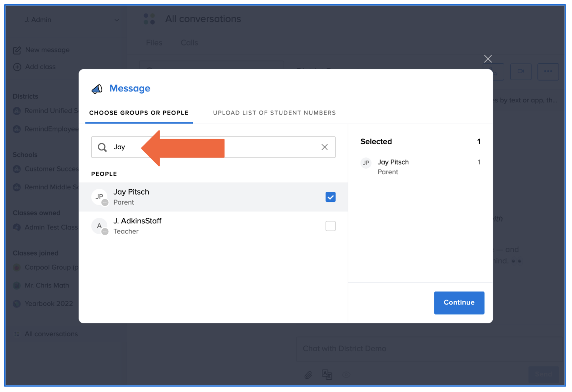Click the Add class link
This screenshot has width=572, height=392.
(40, 67)
